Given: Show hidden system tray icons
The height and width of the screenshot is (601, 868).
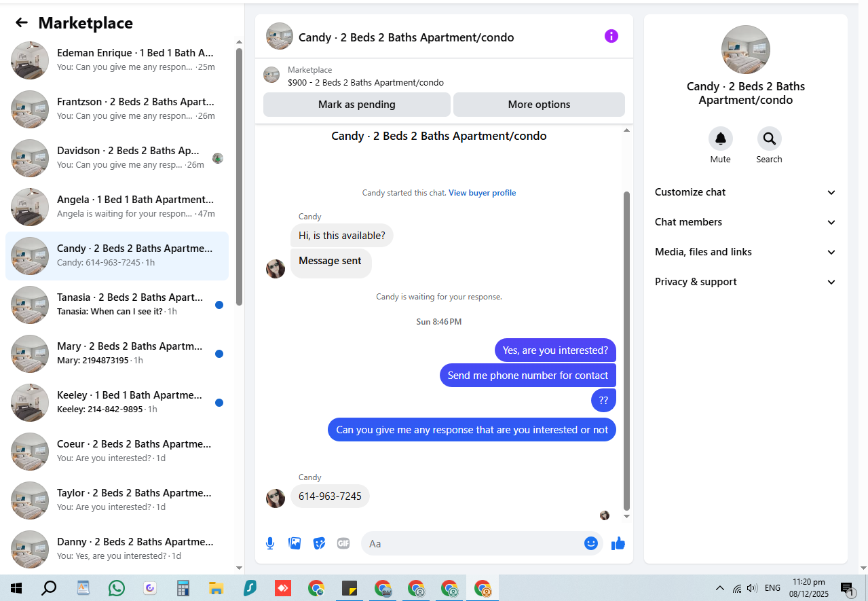Looking at the screenshot, I should [x=720, y=588].
